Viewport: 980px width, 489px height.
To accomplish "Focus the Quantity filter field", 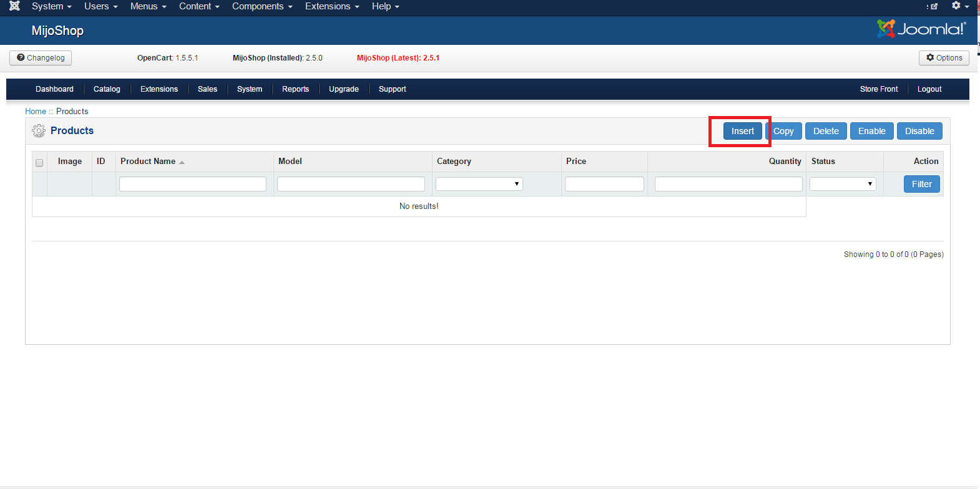I will click(728, 184).
